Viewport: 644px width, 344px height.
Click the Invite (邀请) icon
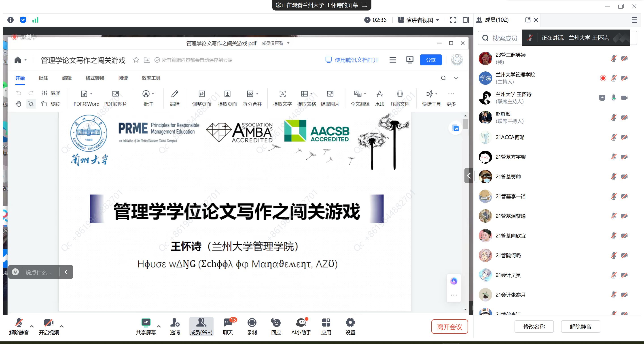tap(175, 323)
